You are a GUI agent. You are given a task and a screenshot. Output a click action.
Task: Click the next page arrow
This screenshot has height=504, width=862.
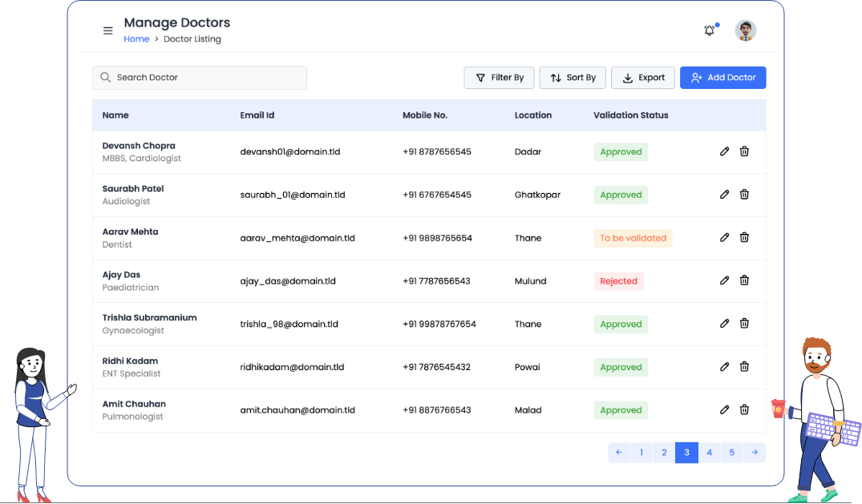tap(755, 453)
